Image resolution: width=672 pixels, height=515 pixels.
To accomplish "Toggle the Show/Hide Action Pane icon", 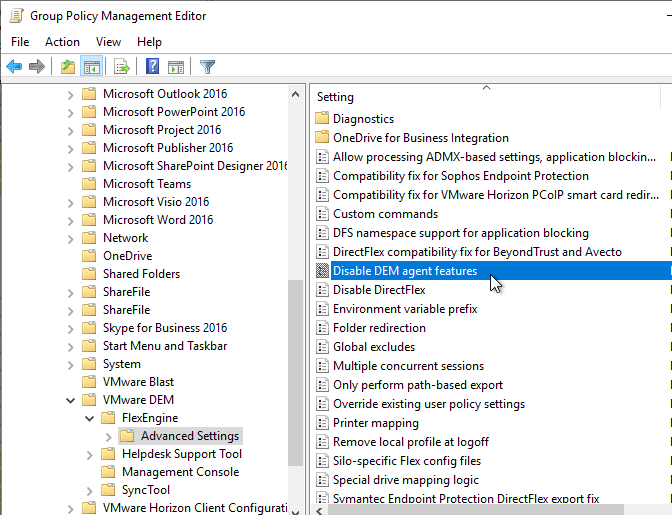I will 176,67.
